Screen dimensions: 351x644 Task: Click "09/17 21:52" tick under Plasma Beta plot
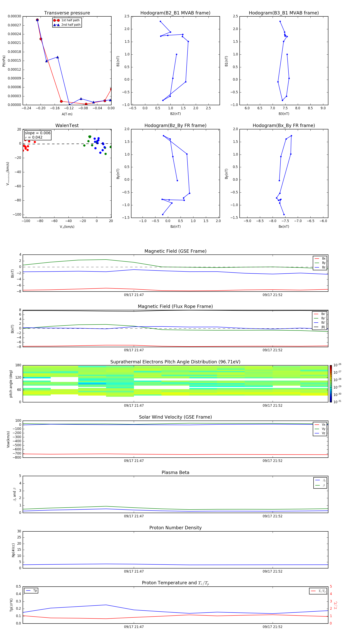point(272,516)
